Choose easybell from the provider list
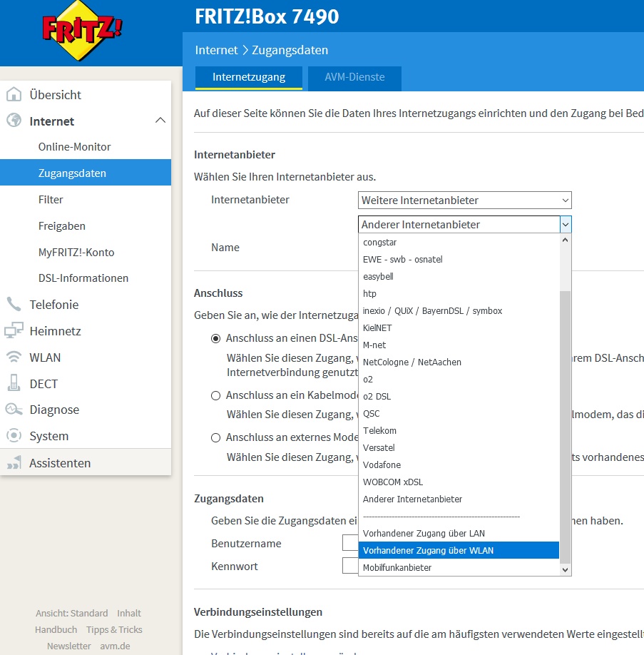Screen dimensions: 644x655 coord(459,277)
